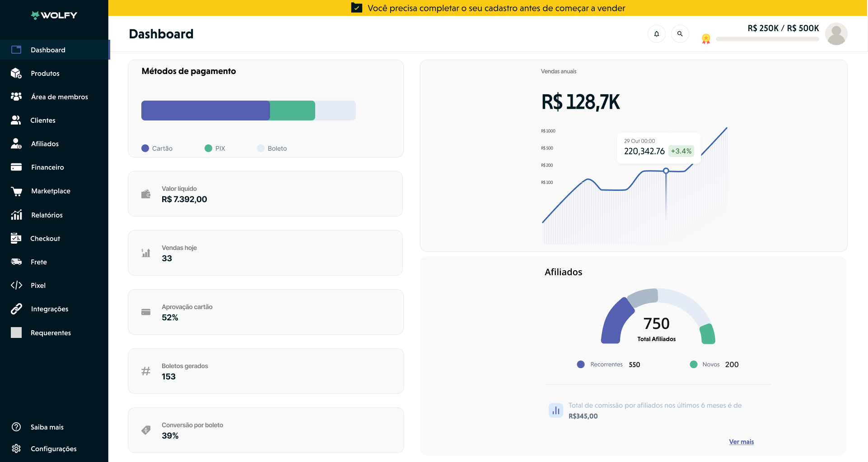Toggle the PIX legend dot

click(x=208, y=148)
